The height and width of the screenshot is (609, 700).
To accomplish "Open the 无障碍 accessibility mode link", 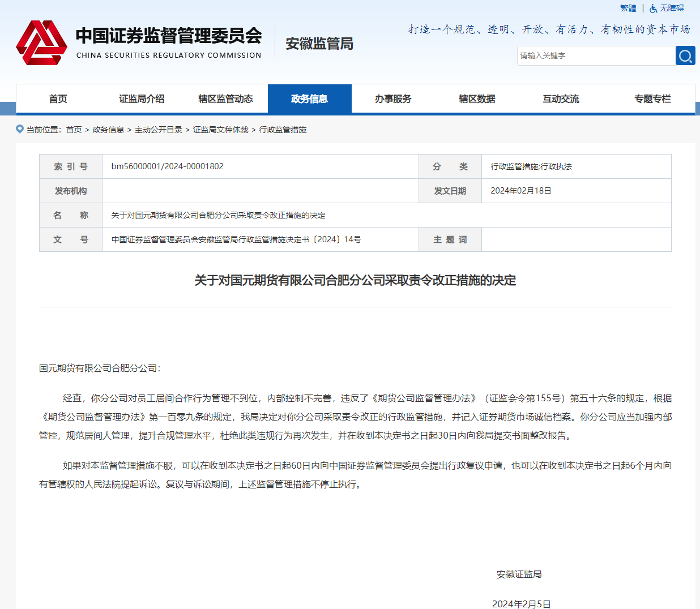I will click(672, 8).
